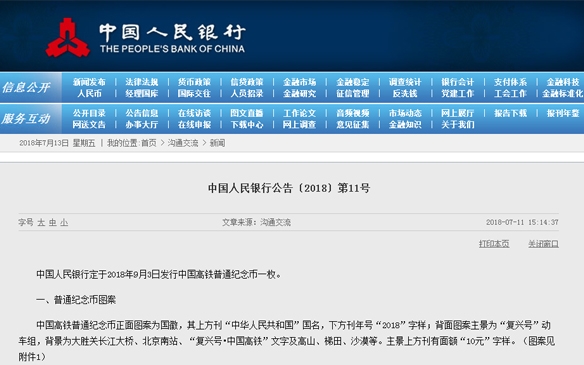Open the 货币政策 menu item
Screen dimensions: 584x365
click(194, 82)
